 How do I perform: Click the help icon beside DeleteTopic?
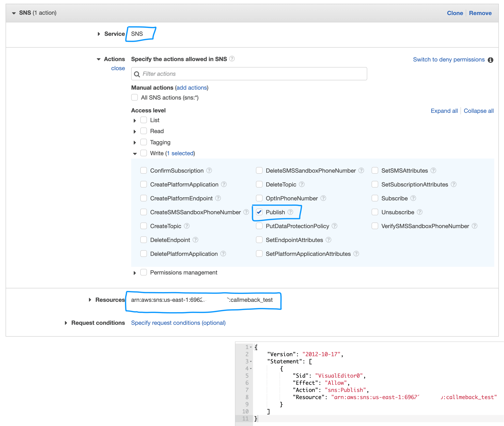pyautogui.click(x=302, y=184)
